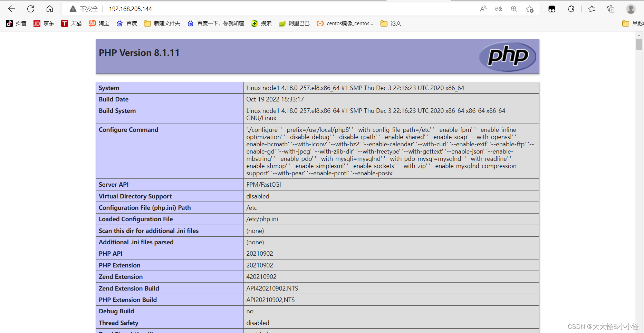Add this page to favorites

(530, 9)
